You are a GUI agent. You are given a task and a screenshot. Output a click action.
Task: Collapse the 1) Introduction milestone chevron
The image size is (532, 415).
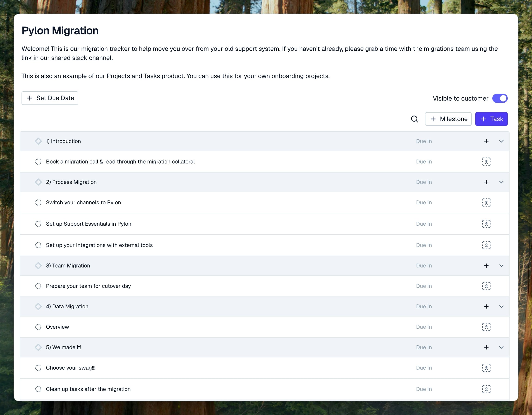point(501,141)
